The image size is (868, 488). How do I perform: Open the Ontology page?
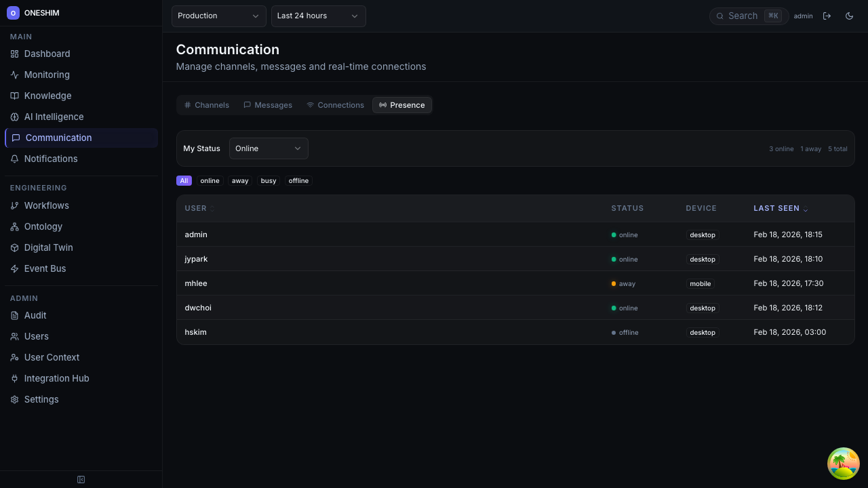point(43,226)
